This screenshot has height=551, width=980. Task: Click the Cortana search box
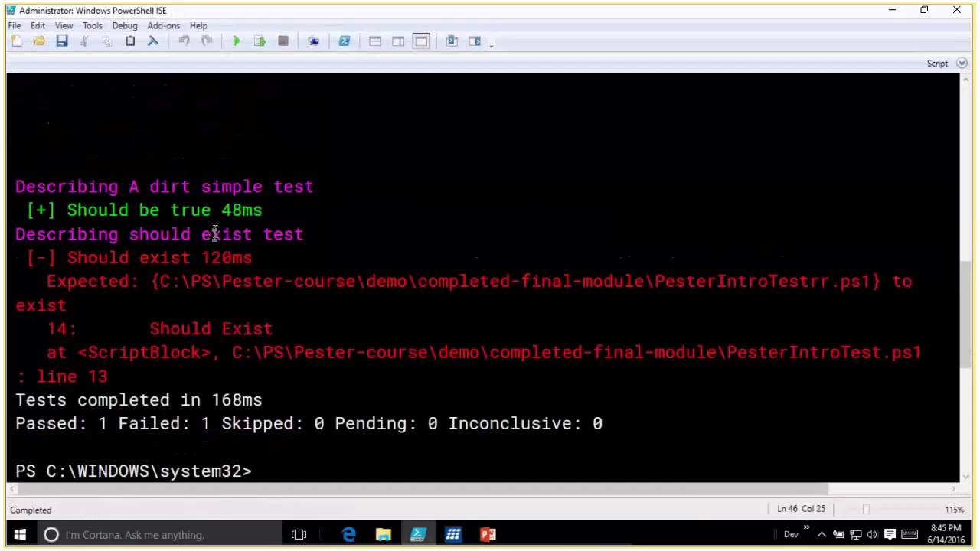pos(159,534)
